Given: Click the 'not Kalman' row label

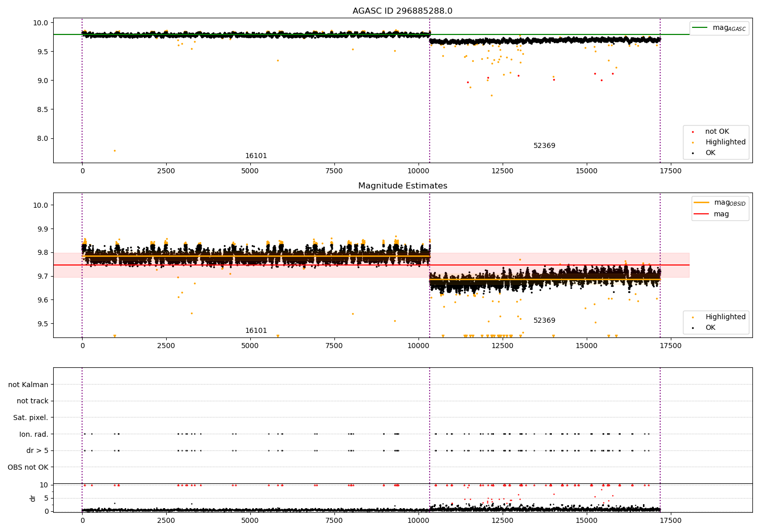Looking at the screenshot, I should pos(28,385).
